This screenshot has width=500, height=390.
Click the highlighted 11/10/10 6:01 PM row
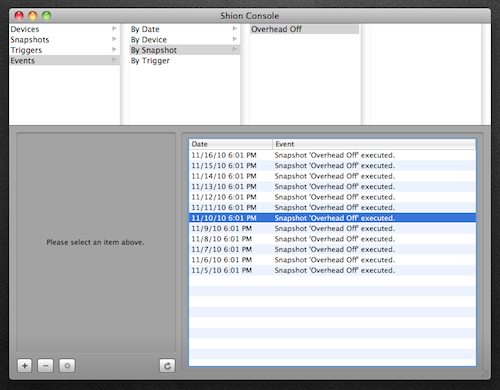[332, 218]
